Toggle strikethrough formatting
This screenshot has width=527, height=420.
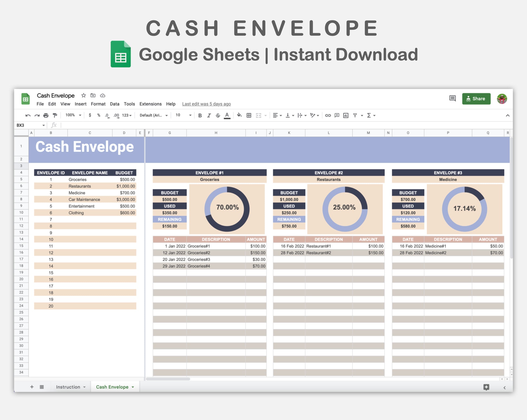218,115
